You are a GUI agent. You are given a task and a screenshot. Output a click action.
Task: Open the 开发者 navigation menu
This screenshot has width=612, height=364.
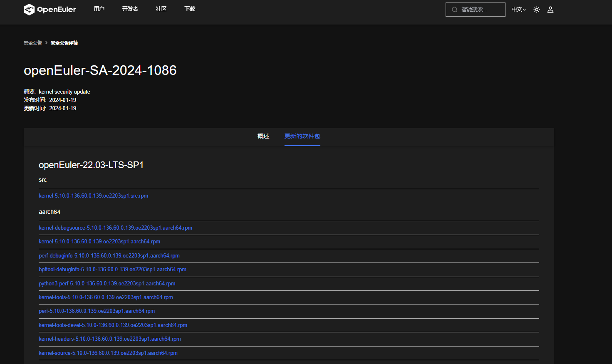click(130, 9)
